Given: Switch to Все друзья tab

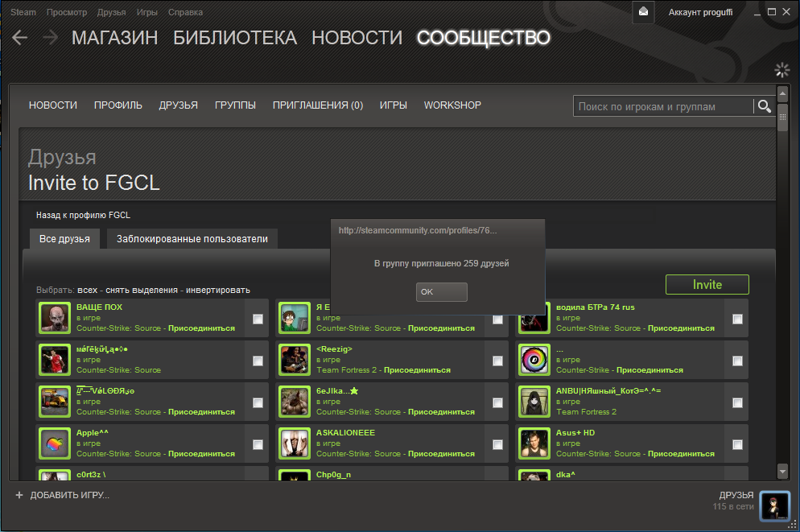Looking at the screenshot, I should coord(64,239).
